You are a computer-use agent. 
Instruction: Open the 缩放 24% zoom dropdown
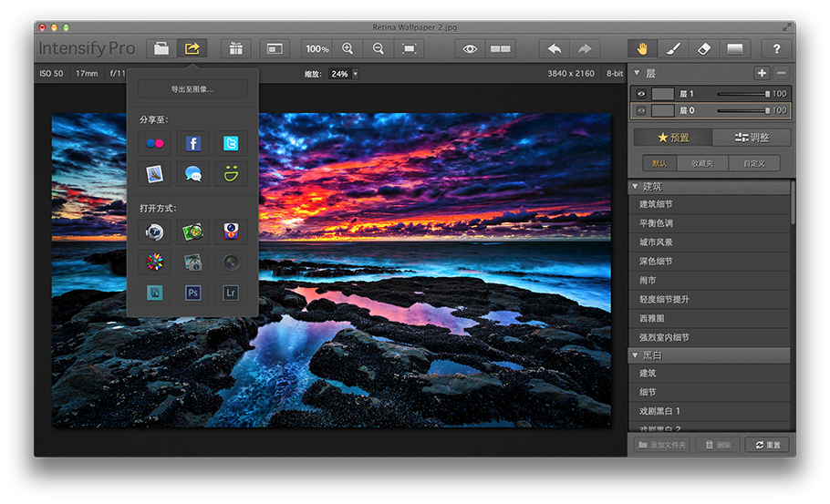344,74
